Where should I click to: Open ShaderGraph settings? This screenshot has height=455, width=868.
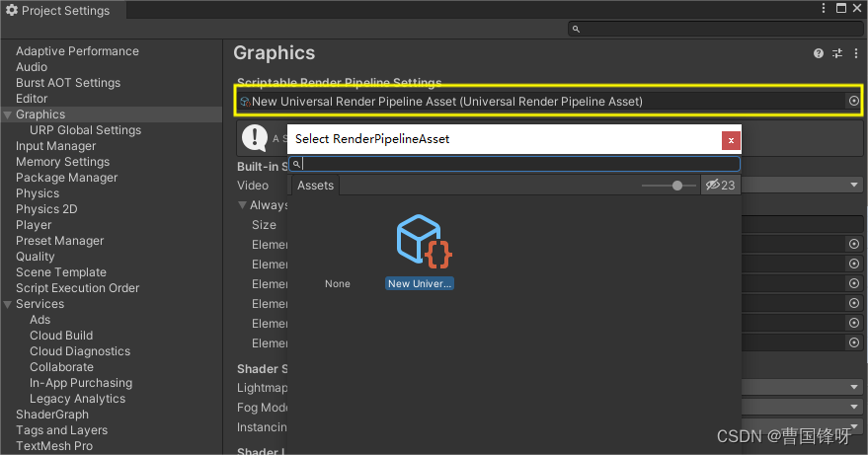[x=52, y=415]
